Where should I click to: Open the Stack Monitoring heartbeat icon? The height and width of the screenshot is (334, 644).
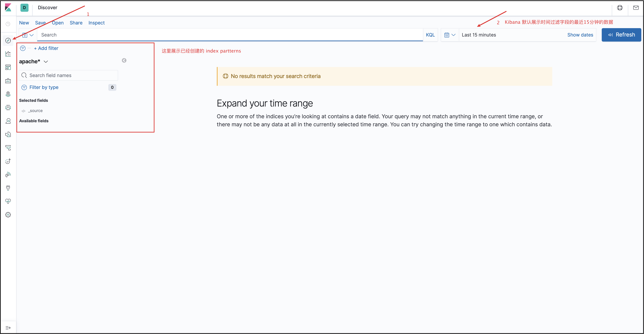click(x=8, y=201)
